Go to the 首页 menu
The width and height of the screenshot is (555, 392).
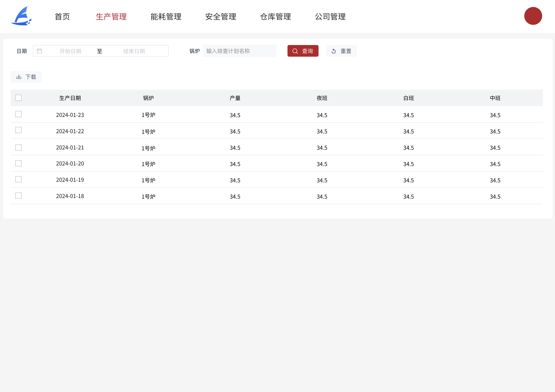pos(62,17)
